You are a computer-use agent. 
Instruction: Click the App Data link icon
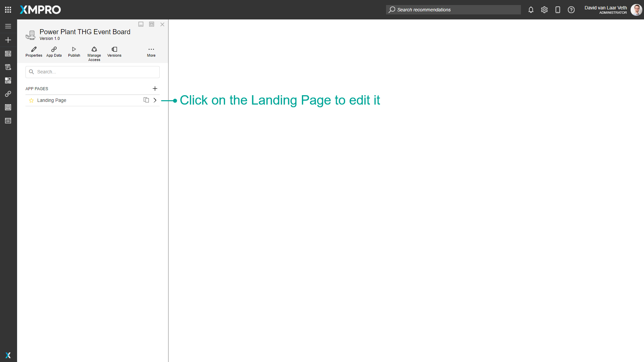click(54, 51)
